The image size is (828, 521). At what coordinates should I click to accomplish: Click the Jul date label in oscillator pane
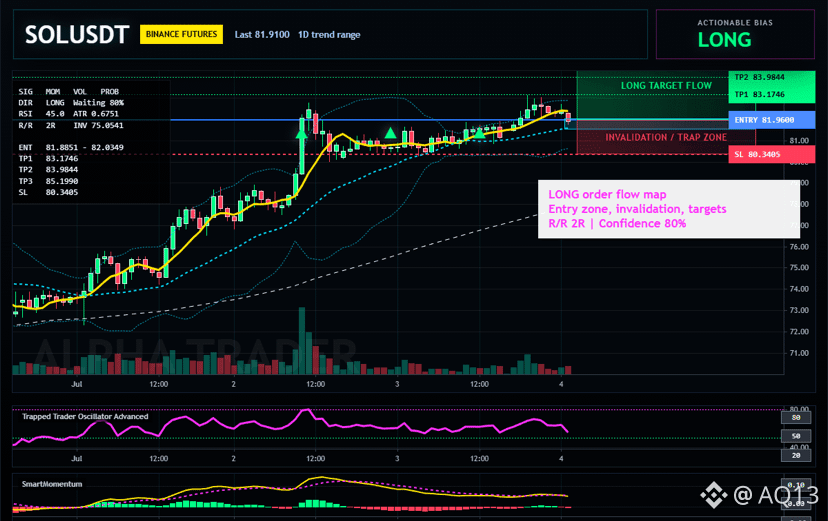[x=77, y=459]
